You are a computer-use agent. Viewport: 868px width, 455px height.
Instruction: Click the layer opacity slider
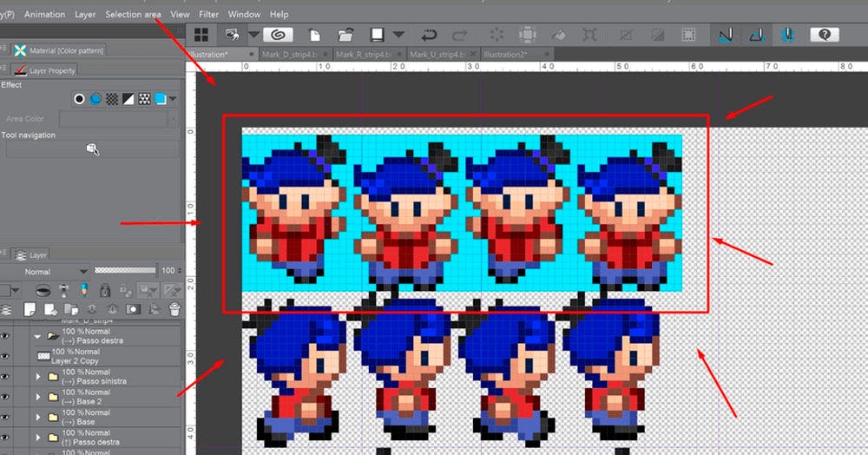(x=130, y=271)
